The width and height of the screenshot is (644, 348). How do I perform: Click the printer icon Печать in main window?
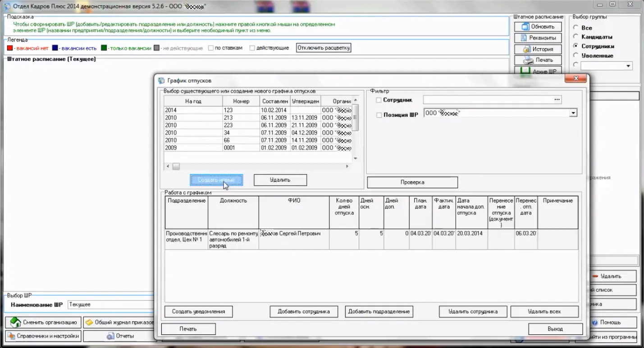coord(538,60)
